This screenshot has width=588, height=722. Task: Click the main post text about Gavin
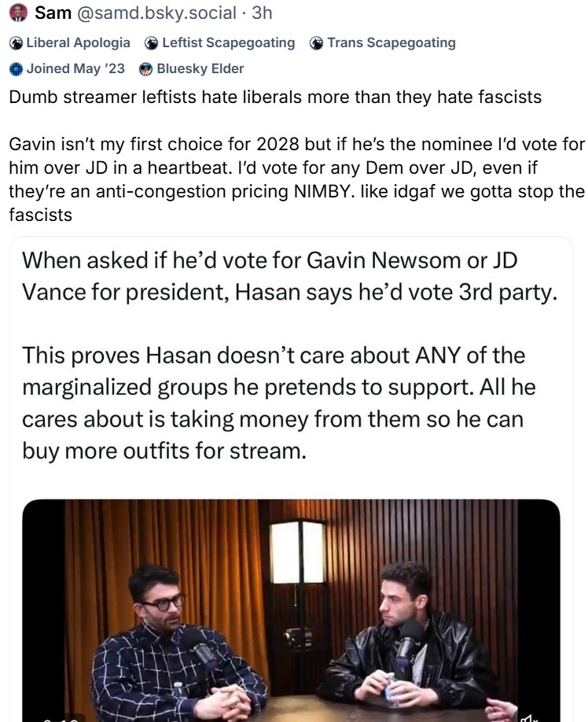(297, 179)
